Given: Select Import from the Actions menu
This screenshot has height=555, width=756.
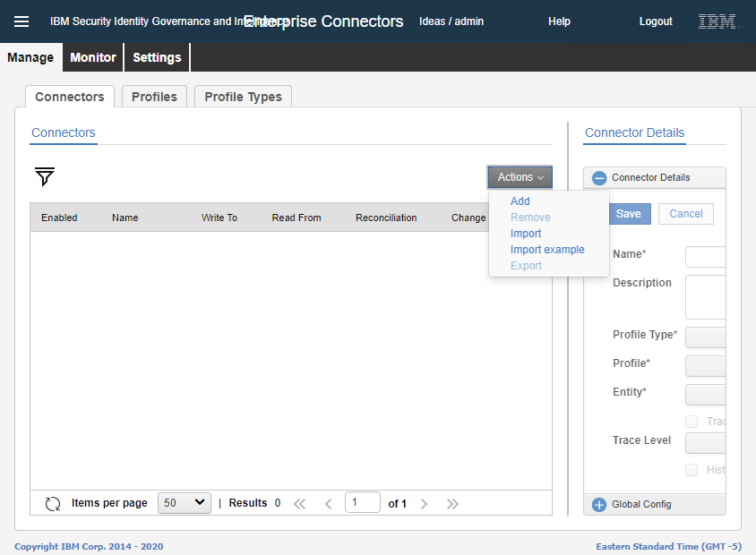Looking at the screenshot, I should (x=526, y=233).
